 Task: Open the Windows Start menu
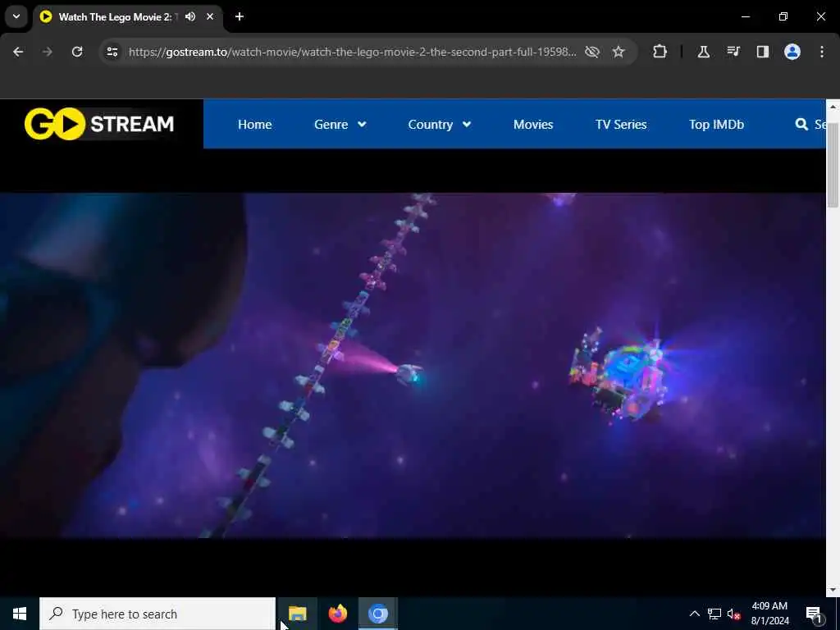(20, 614)
